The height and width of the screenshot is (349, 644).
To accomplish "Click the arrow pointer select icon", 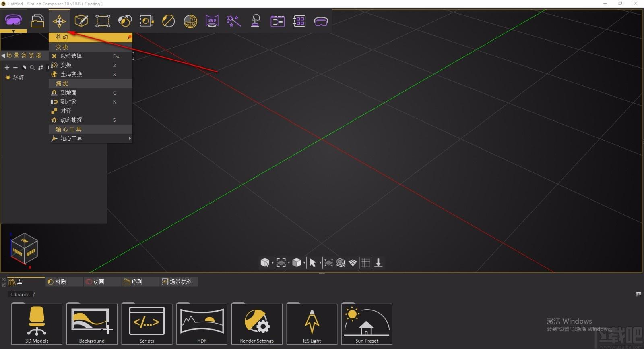I will tap(312, 263).
